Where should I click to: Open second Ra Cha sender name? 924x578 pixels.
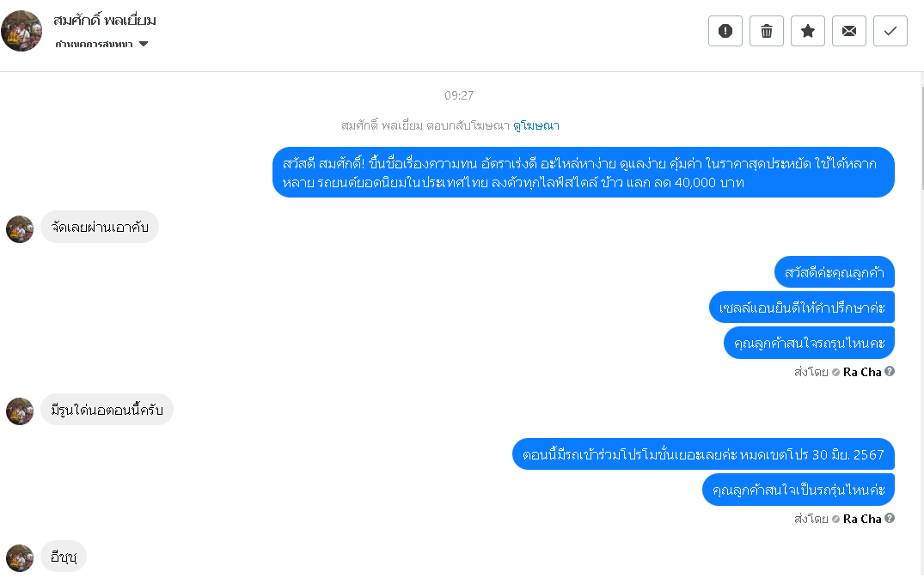click(x=862, y=519)
